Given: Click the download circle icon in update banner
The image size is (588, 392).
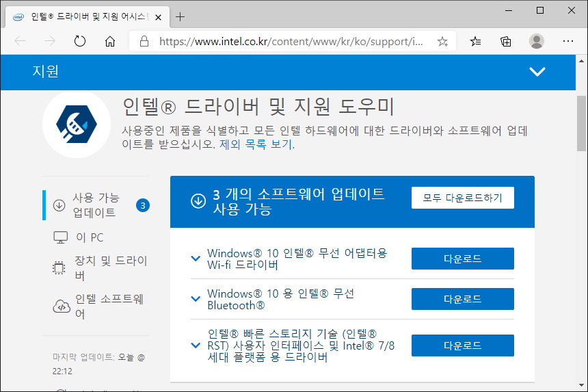Looking at the screenshot, I should point(198,201).
